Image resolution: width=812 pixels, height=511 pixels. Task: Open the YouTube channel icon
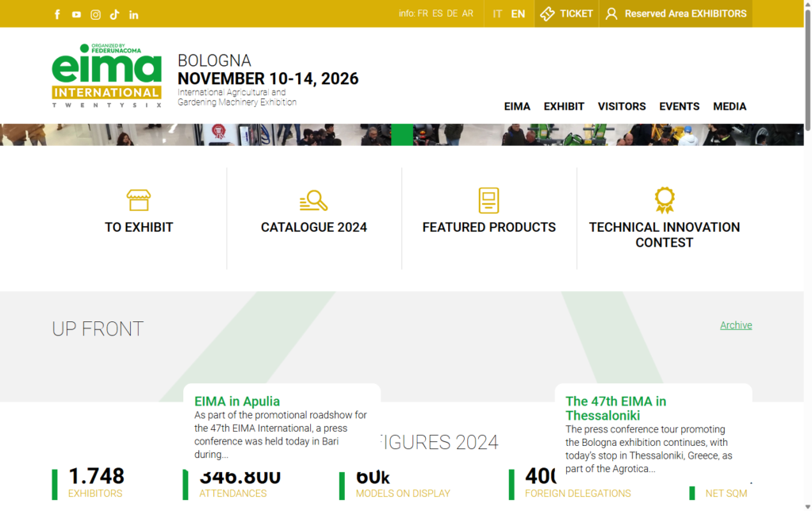coord(76,14)
